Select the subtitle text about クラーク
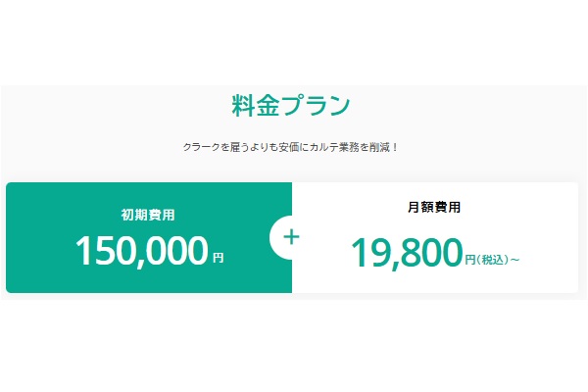Screen dimensions: 588x392 pyautogui.click(x=291, y=146)
